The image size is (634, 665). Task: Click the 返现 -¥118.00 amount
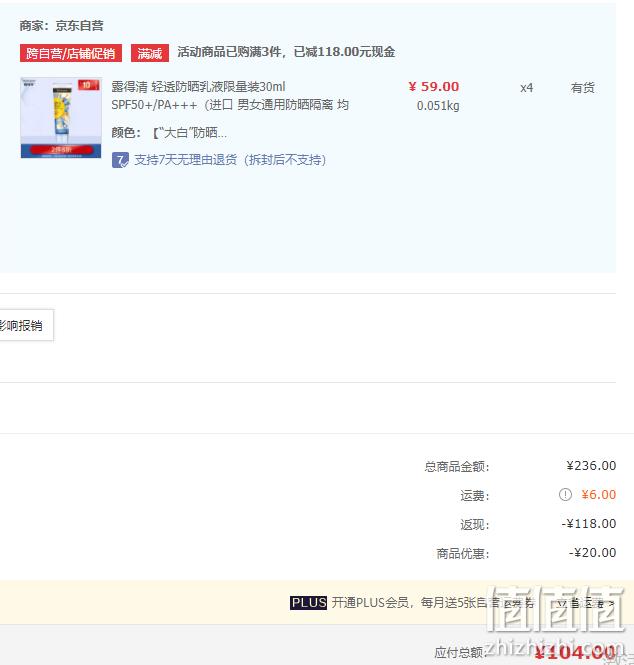[x=589, y=523]
